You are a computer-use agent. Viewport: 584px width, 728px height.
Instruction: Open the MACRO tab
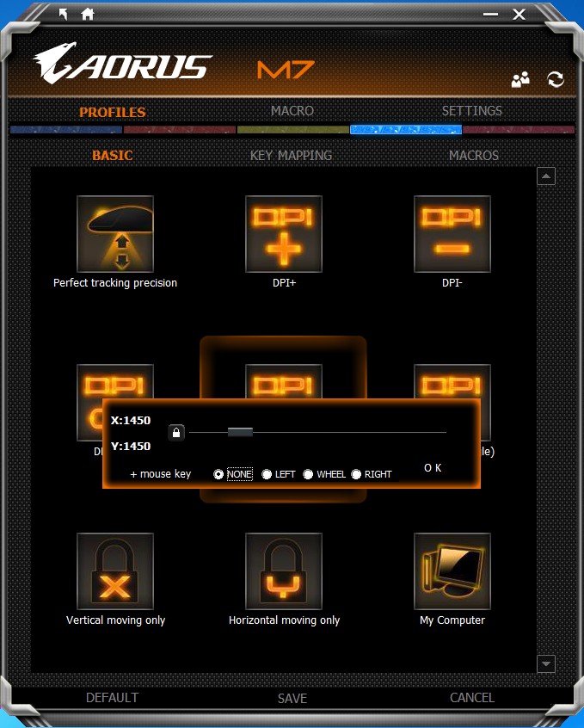tap(292, 111)
